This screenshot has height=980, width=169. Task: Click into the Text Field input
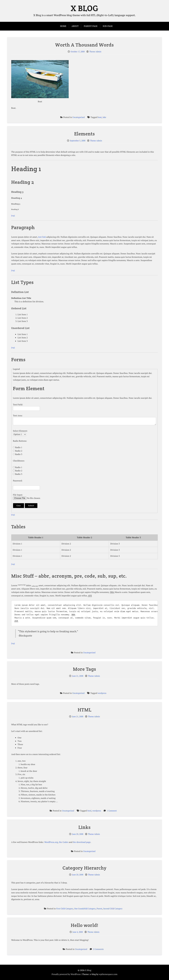pos(26,409)
